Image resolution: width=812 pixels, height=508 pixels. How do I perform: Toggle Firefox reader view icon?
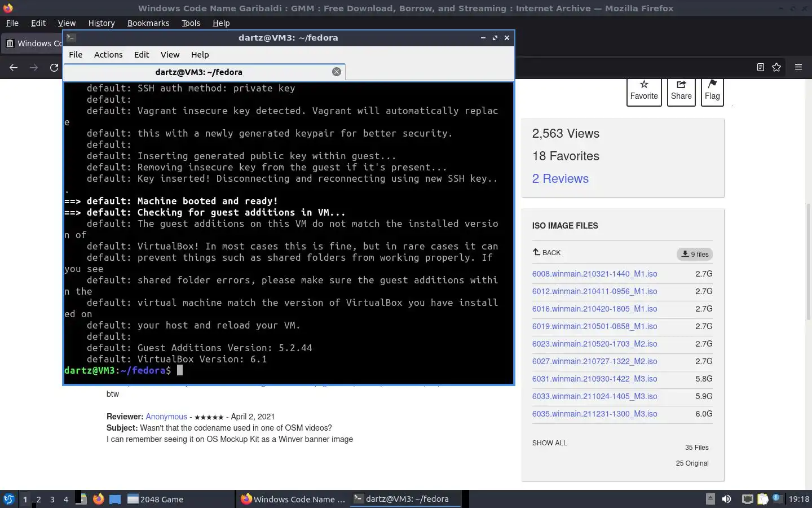760,67
